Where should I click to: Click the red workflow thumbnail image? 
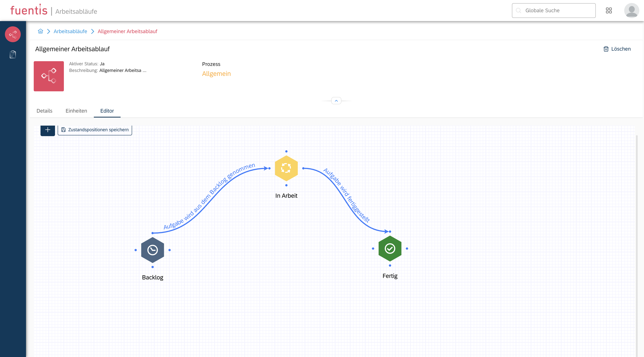click(x=49, y=76)
